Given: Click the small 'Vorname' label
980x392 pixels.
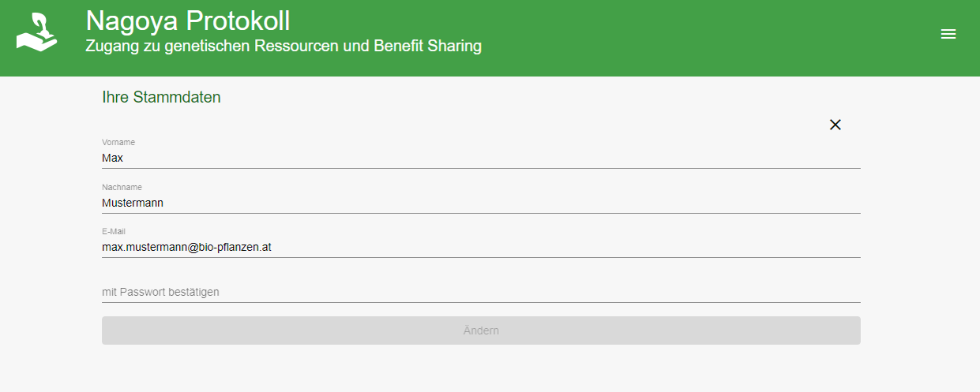Looking at the screenshot, I should (118, 142).
